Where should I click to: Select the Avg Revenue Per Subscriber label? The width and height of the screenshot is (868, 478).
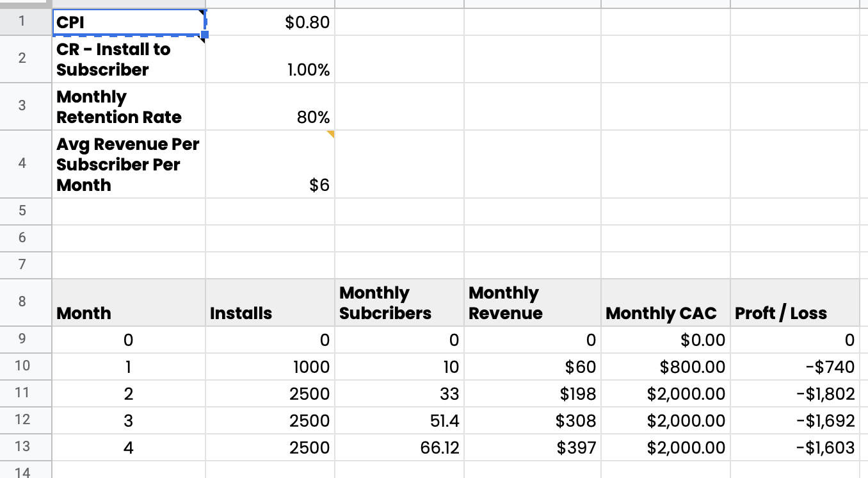pos(128,165)
